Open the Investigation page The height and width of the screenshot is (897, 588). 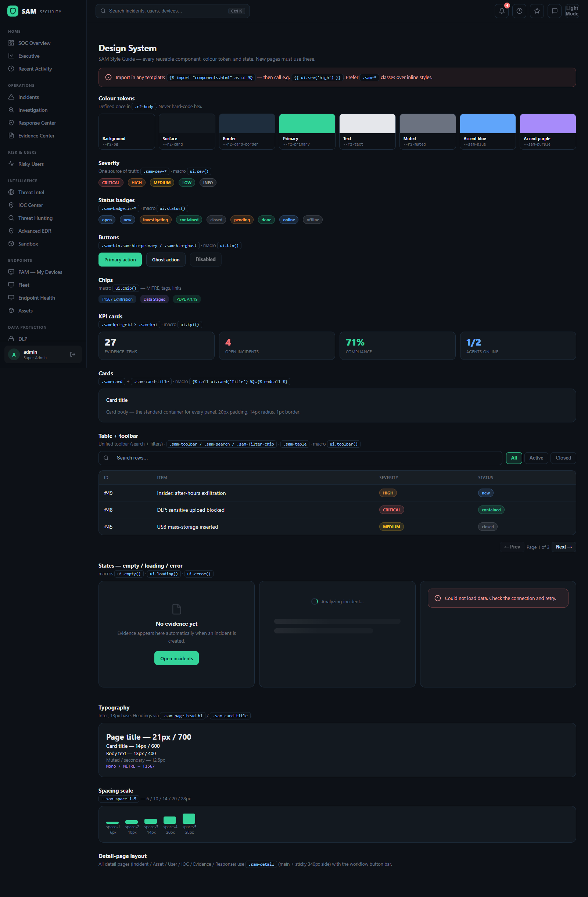tap(43, 110)
